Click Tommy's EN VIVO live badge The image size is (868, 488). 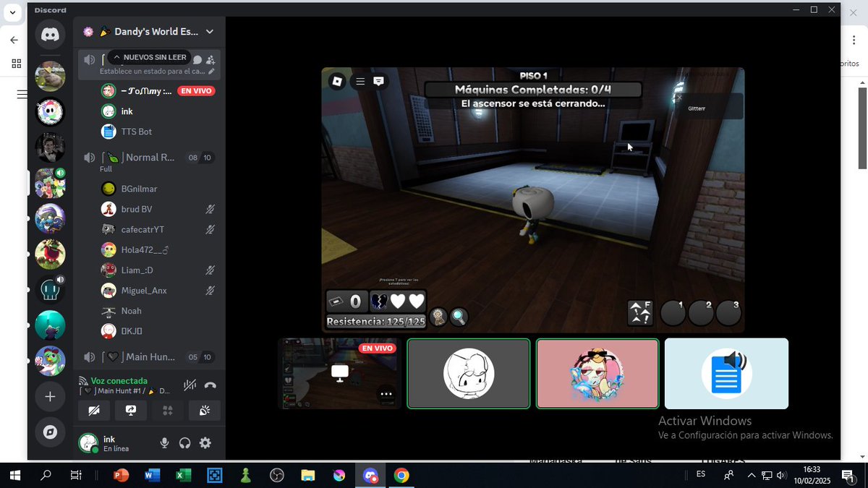tap(197, 91)
